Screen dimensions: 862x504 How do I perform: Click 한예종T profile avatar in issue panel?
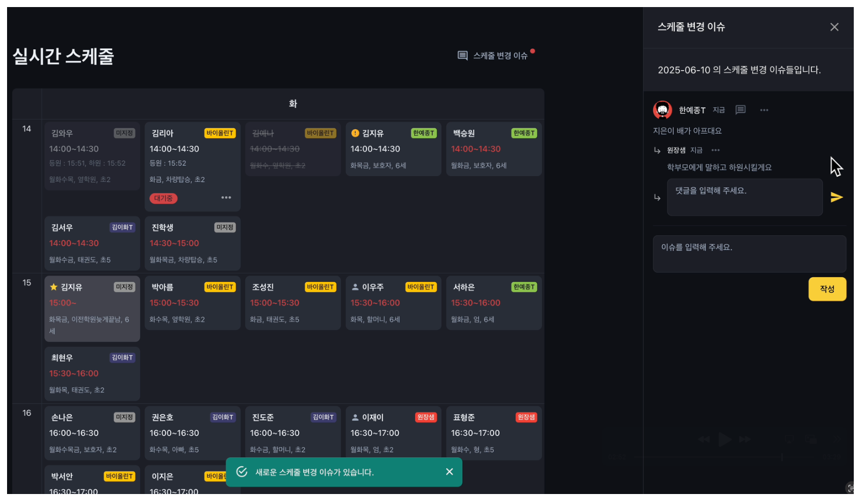click(x=663, y=110)
